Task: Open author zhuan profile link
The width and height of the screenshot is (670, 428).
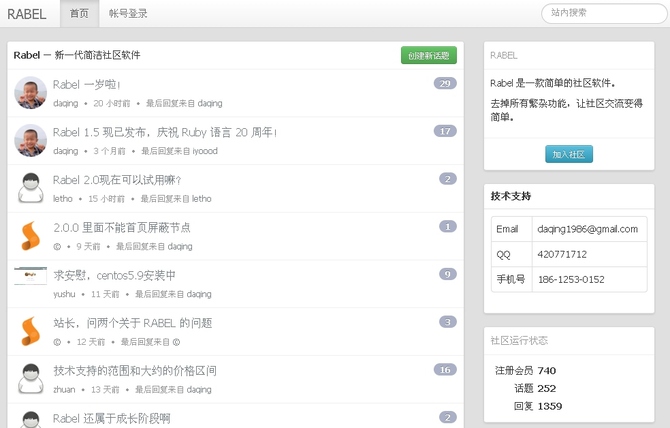Action: click(64, 390)
